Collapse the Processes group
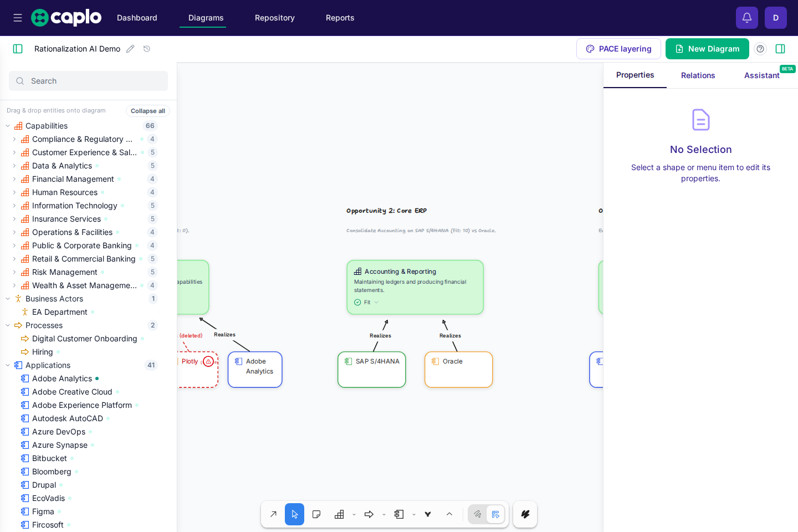 tap(8, 325)
